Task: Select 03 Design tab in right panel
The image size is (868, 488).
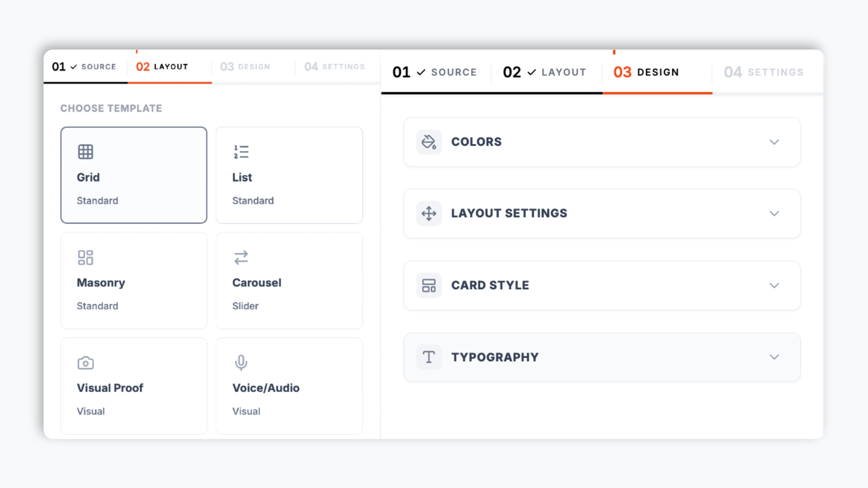Action: coord(657,72)
